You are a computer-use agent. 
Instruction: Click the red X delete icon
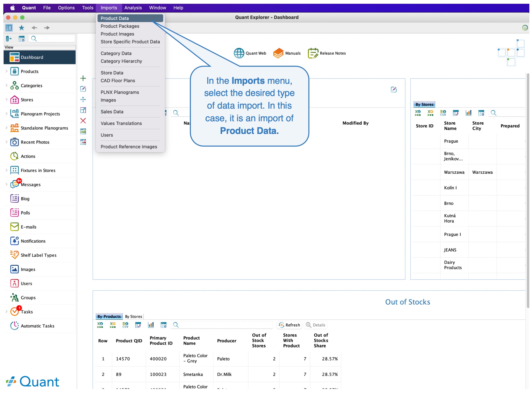pos(83,121)
